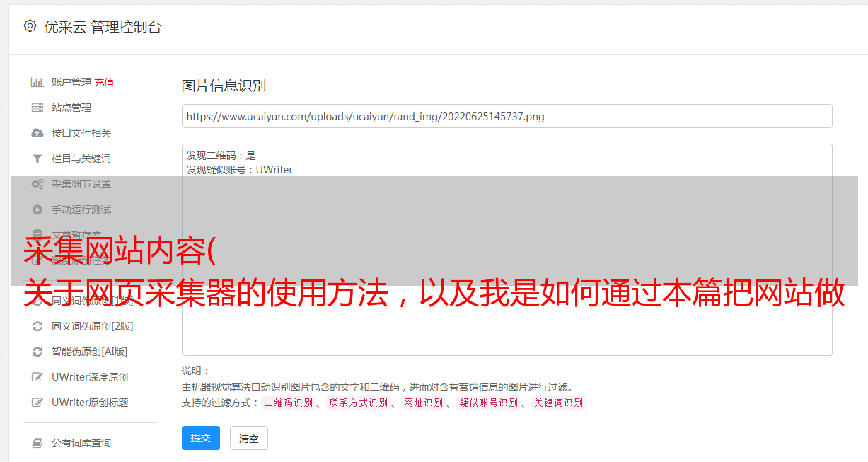Click the book icon for 公有词库查询

[x=37, y=443]
